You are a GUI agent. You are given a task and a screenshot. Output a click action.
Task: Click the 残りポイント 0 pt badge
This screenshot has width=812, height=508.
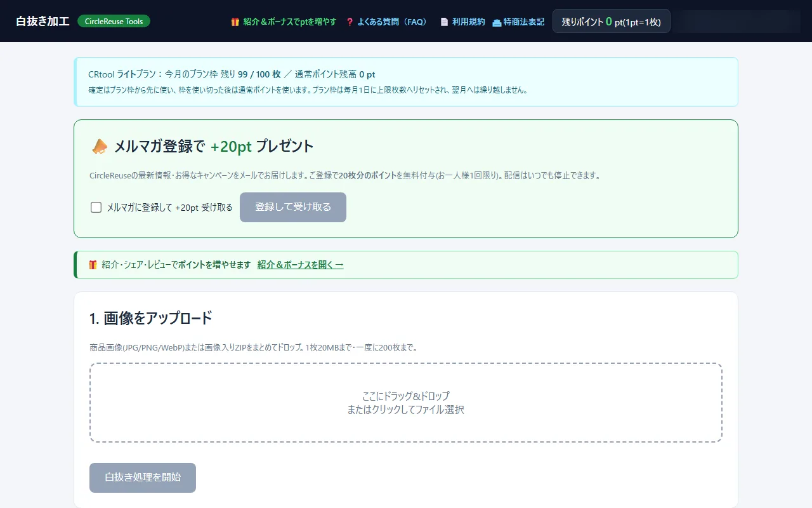click(612, 21)
